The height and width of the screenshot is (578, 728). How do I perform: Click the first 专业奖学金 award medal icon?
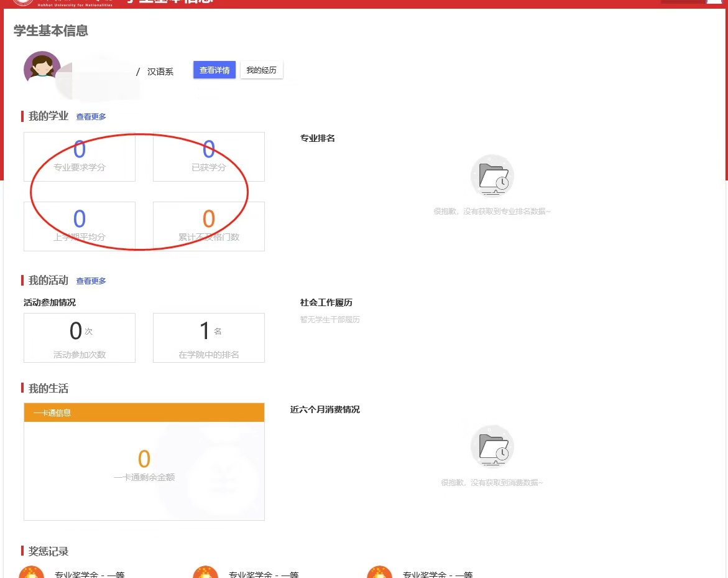[x=31, y=573]
